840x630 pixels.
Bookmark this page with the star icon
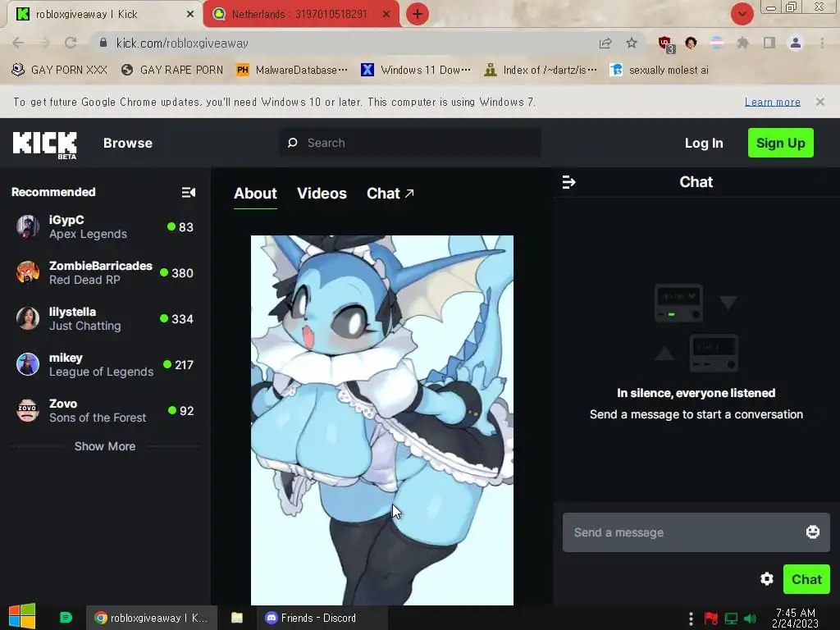[632, 43]
